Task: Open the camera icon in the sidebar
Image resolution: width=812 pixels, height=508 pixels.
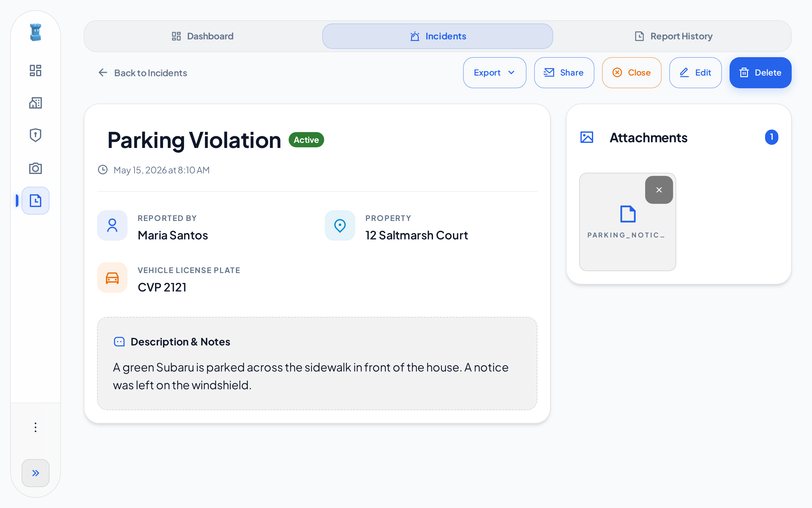Action: 36,168
